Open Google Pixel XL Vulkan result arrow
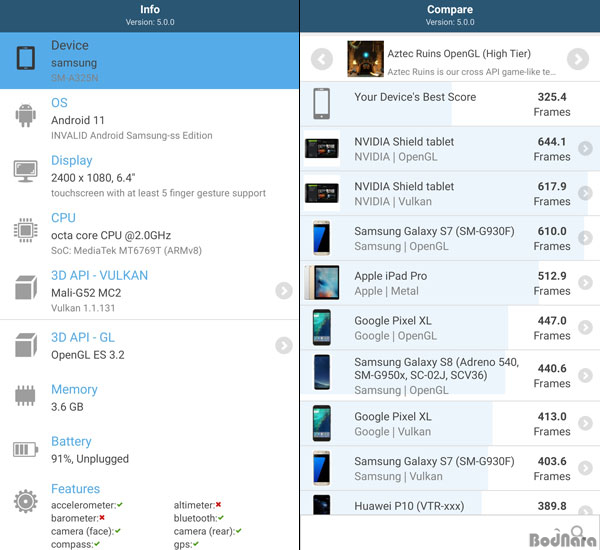Screen dimensions: 600x550 coord(585,423)
